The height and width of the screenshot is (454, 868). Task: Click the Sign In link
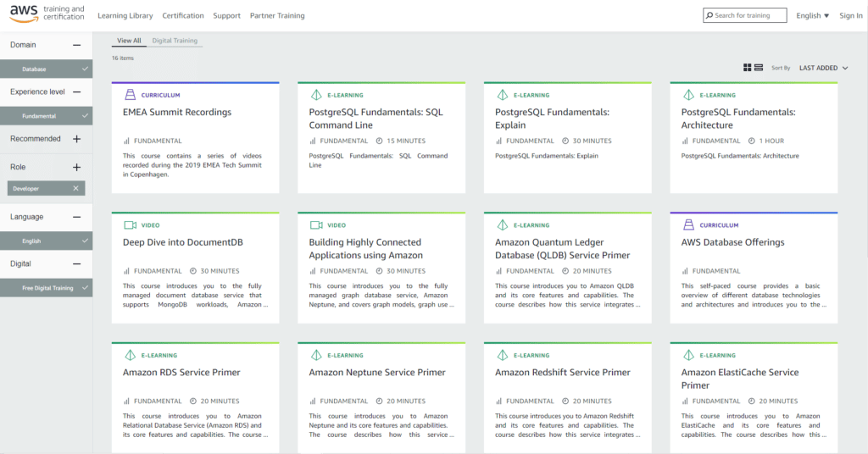click(x=850, y=15)
